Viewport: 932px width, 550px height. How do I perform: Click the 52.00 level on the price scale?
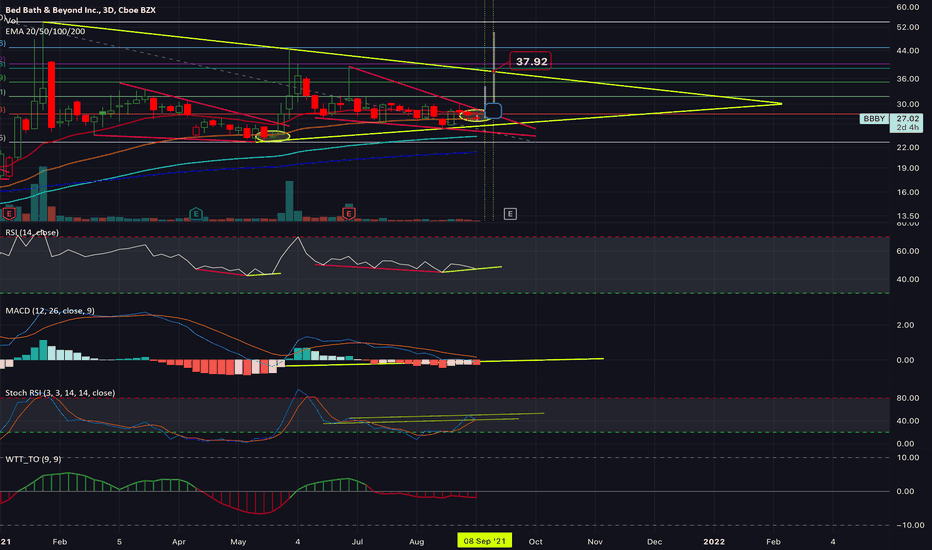(908, 27)
